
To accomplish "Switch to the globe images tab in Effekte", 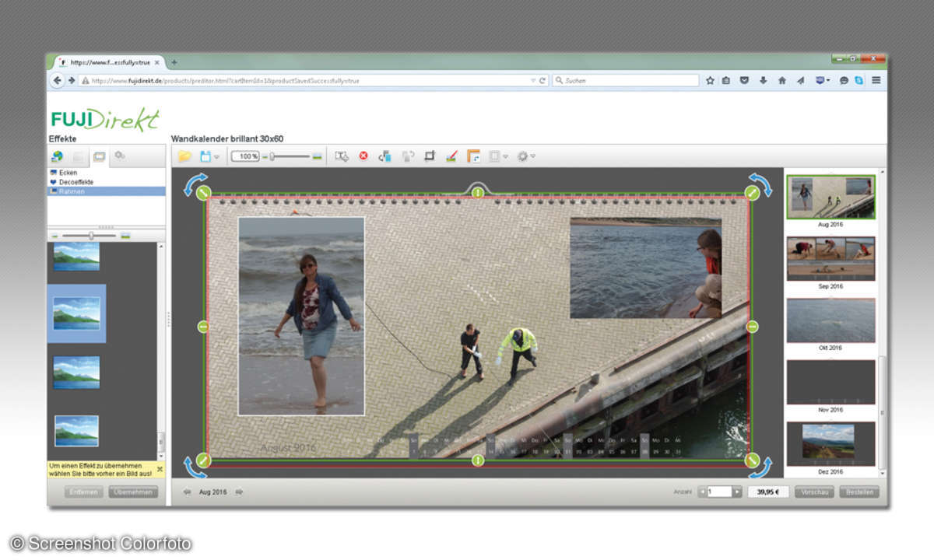I will 57,156.
